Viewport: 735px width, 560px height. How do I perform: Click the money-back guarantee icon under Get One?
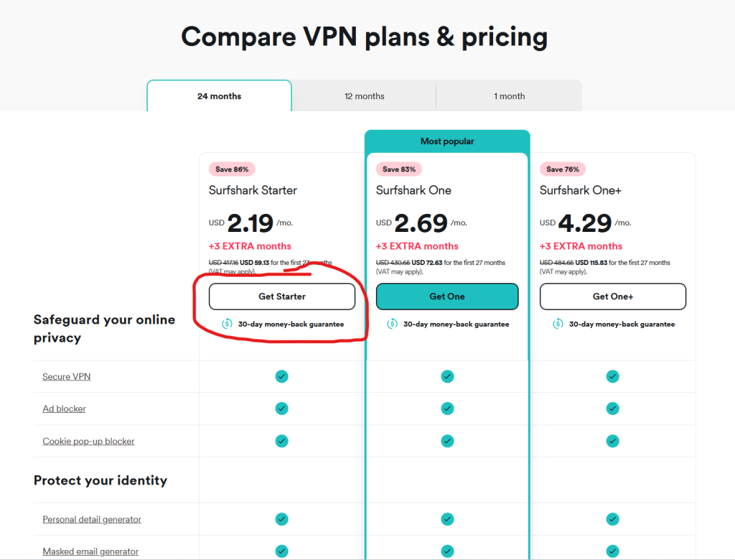(392, 324)
